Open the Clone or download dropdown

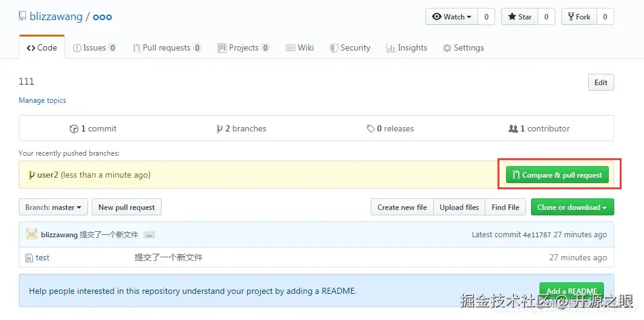point(572,207)
